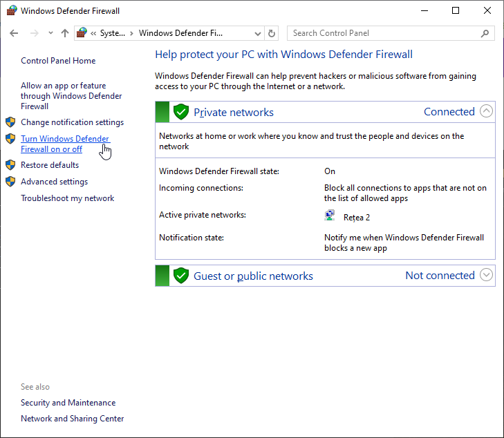Collapse the Private networks section chevron

point(486,111)
